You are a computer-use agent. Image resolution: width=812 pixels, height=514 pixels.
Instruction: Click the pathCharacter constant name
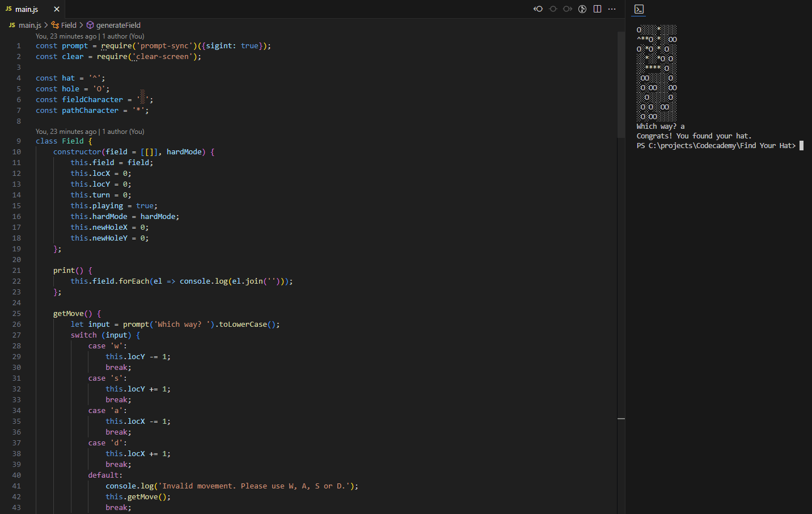coord(90,111)
